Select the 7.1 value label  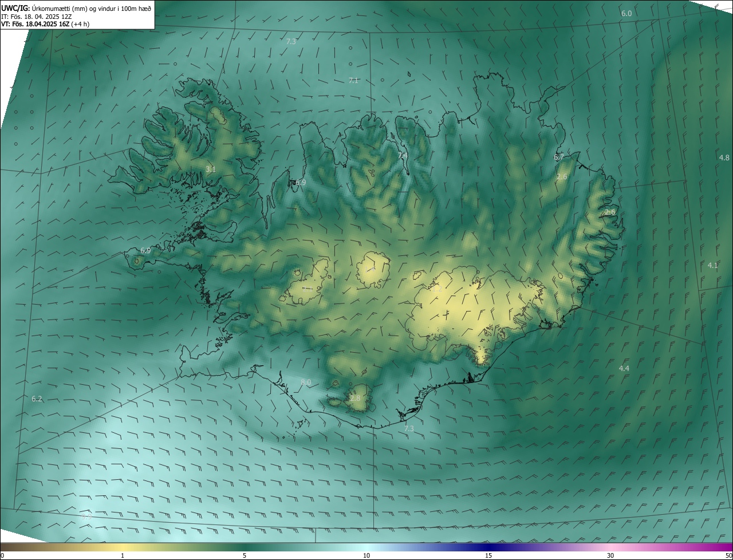point(353,80)
